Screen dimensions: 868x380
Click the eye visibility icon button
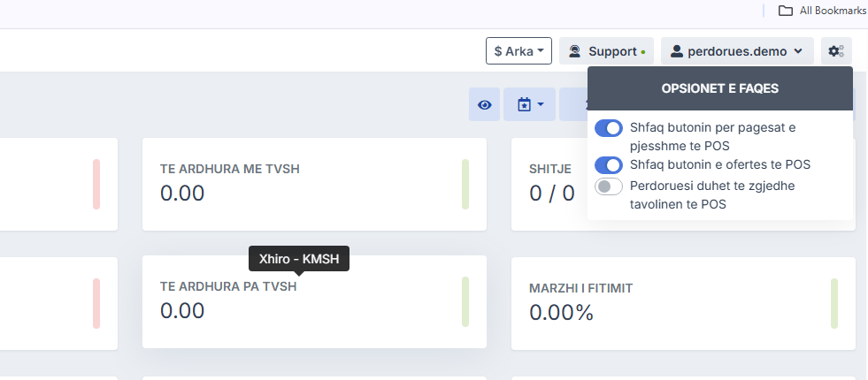(484, 104)
